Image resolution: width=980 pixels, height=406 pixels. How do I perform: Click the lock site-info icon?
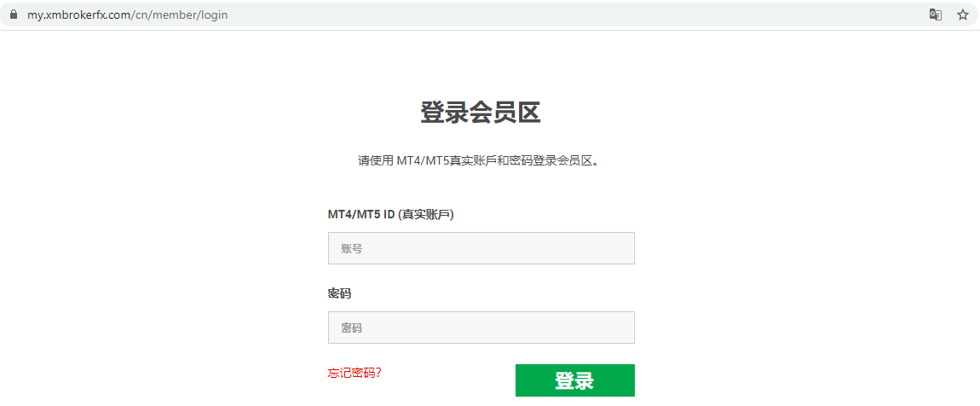(13, 14)
